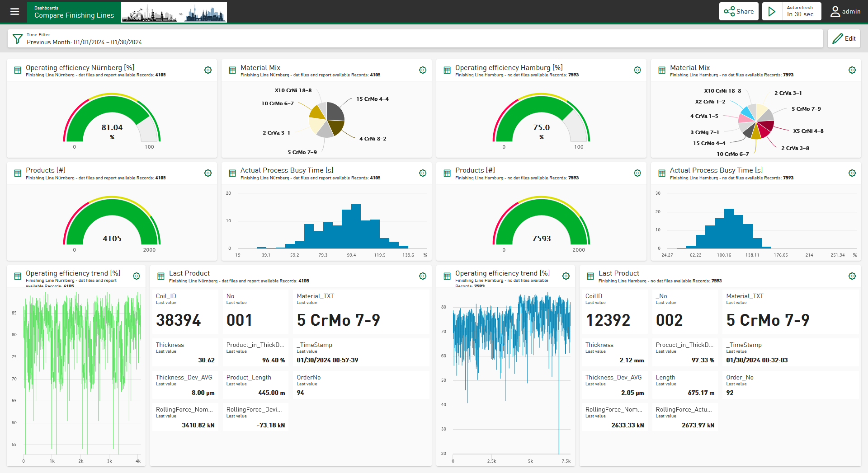Click table icon of Nürnberg Last Product
This screenshot has height=473, width=868.
pos(160,276)
